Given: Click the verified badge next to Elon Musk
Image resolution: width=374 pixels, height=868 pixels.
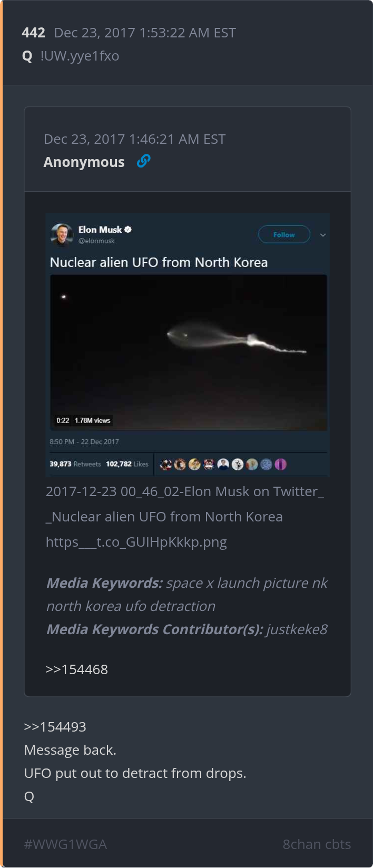Looking at the screenshot, I should click(128, 229).
